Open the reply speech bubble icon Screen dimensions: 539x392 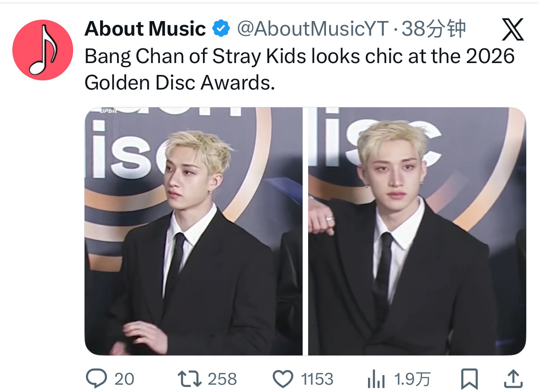tap(96, 378)
